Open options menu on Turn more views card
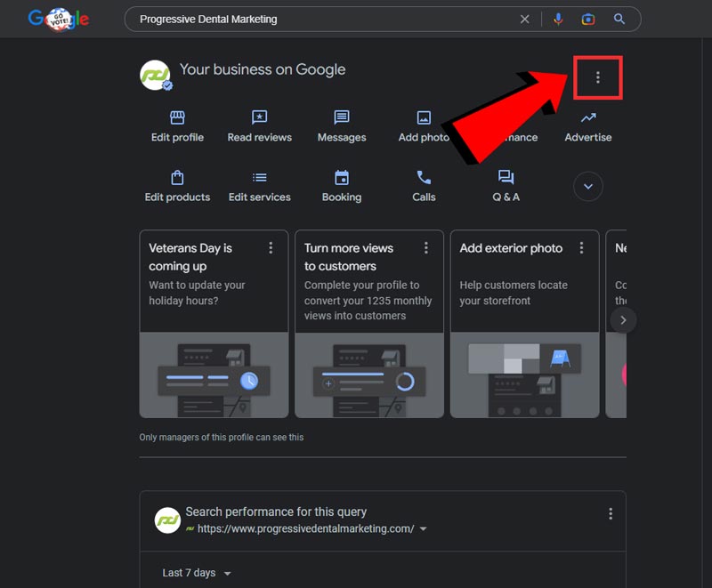This screenshot has height=588, width=712. point(426,247)
